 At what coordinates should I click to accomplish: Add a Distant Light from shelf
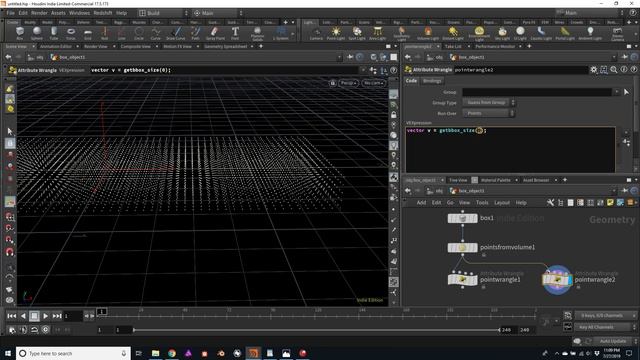click(453, 33)
